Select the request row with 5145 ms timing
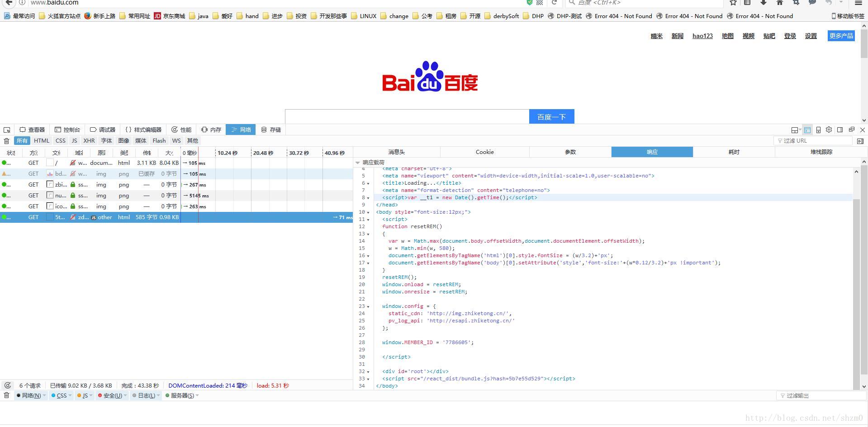This screenshot has width=868, height=427. tap(176, 196)
